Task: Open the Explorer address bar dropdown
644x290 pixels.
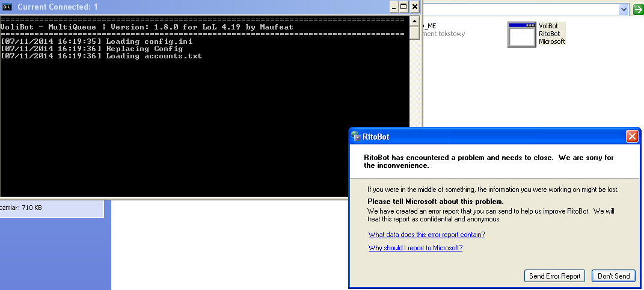Action: pyautogui.click(x=624, y=10)
